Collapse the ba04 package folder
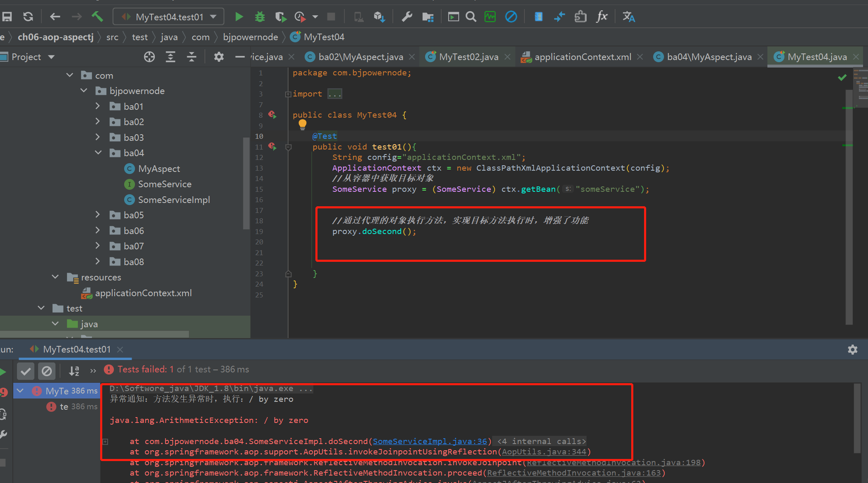This screenshot has width=868, height=483. (98, 153)
